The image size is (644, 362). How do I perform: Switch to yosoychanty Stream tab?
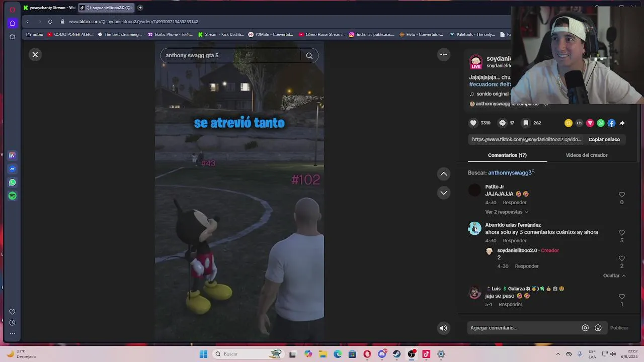click(49, 8)
